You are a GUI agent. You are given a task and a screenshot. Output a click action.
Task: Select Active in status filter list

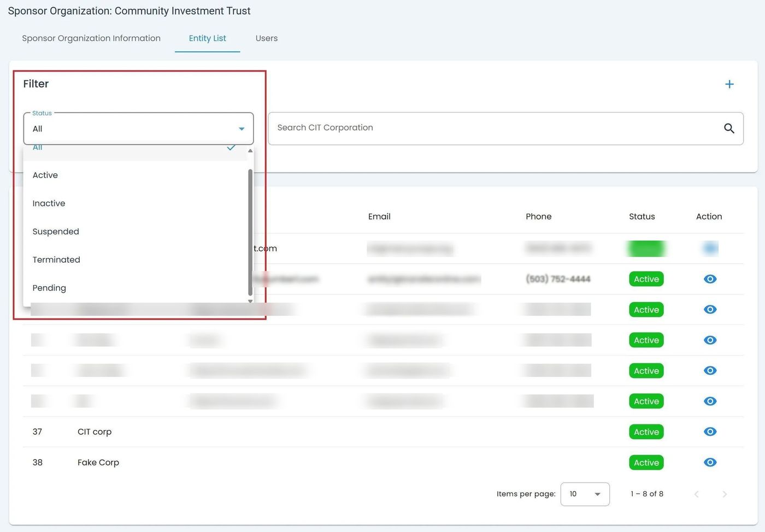(x=45, y=175)
